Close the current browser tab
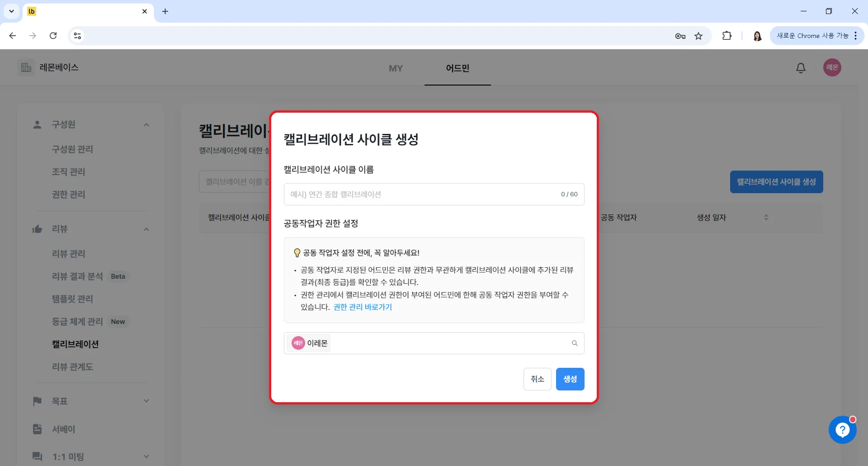 click(145, 11)
